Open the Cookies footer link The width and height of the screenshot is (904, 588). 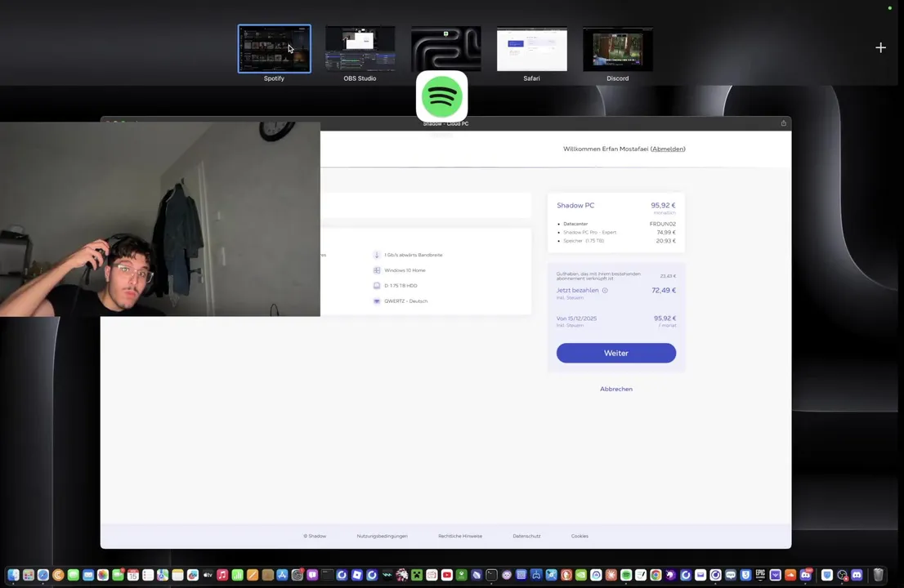580,536
